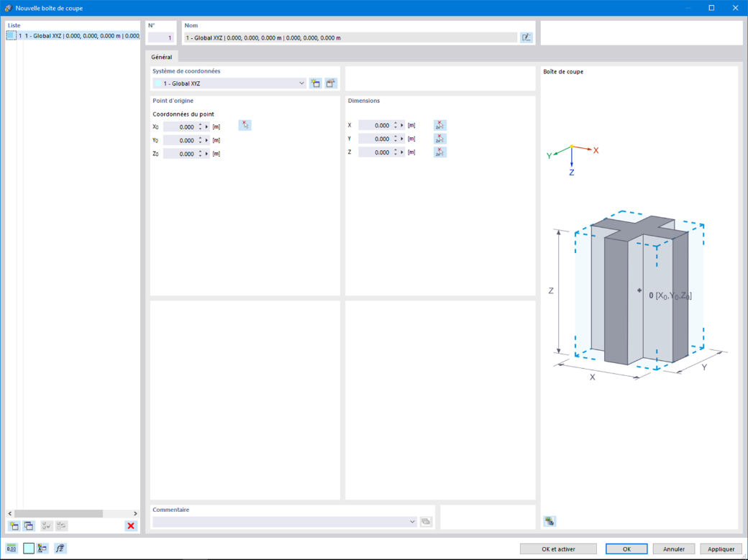
Task: Create a new coordinate system icon
Action: tap(315, 83)
